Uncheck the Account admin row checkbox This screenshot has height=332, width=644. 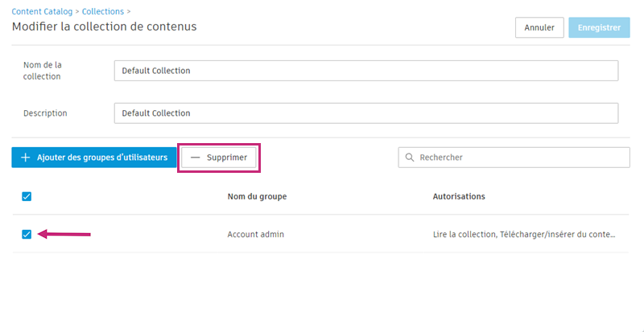[27, 234]
